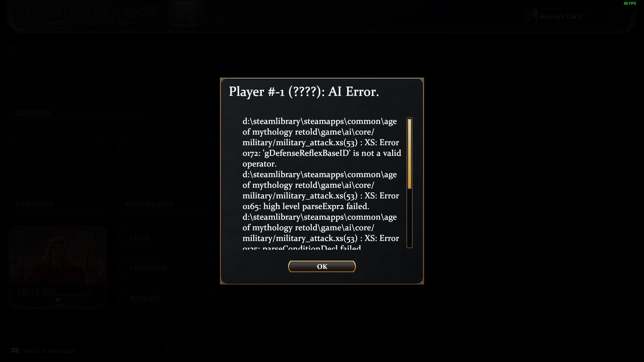Click the Continue button
Image resolution: width=644 pixels, height=362 pixels.
click(x=167, y=268)
